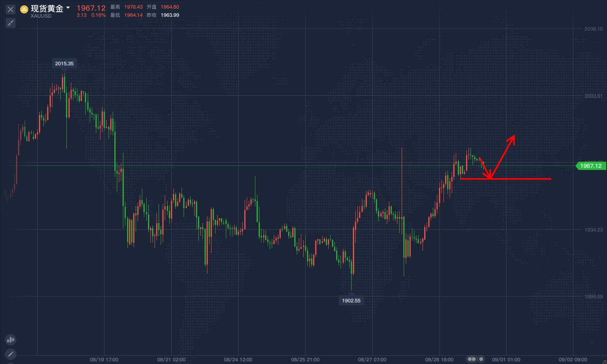The height and width of the screenshot is (364, 607).
Task: Click the 2038.15 price axis label
Action: coord(593,29)
